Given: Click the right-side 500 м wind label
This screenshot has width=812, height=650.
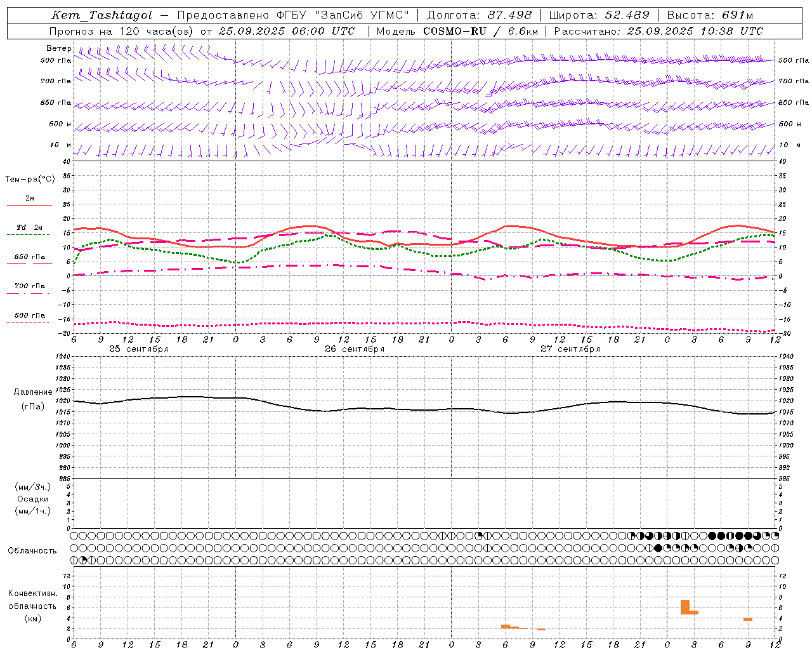Looking at the screenshot, I should [790, 124].
